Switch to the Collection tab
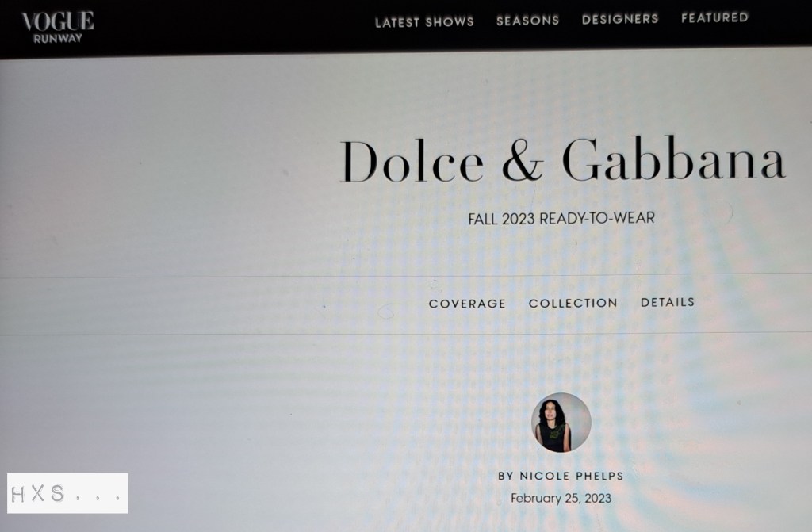This screenshot has height=532, width=812. click(573, 303)
